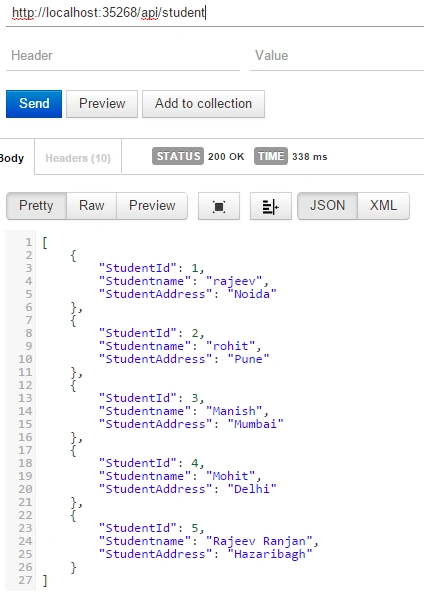Click line number 27 in gutter
The height and width of the screenshot is (599, 424).
[25, 580]
